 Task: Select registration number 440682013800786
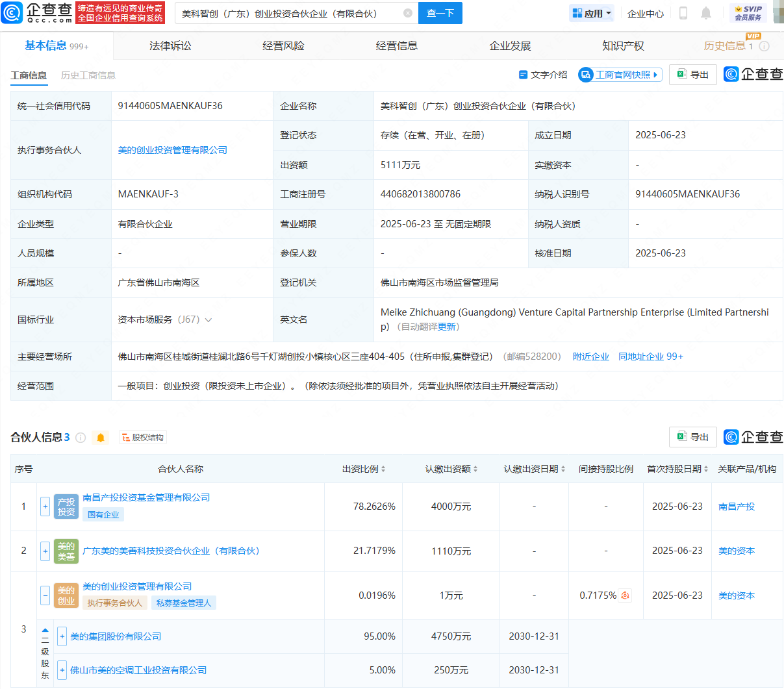[x=420, y=194]
